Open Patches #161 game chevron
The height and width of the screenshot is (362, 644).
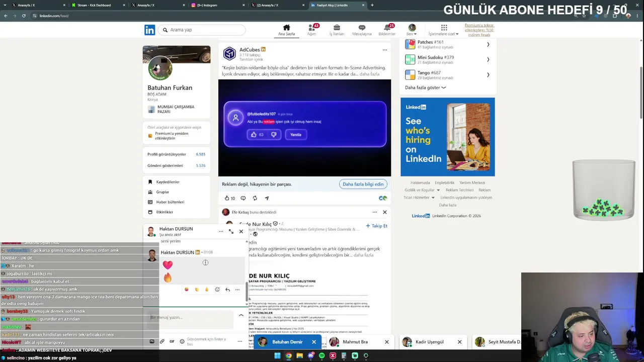coord(488,45)
